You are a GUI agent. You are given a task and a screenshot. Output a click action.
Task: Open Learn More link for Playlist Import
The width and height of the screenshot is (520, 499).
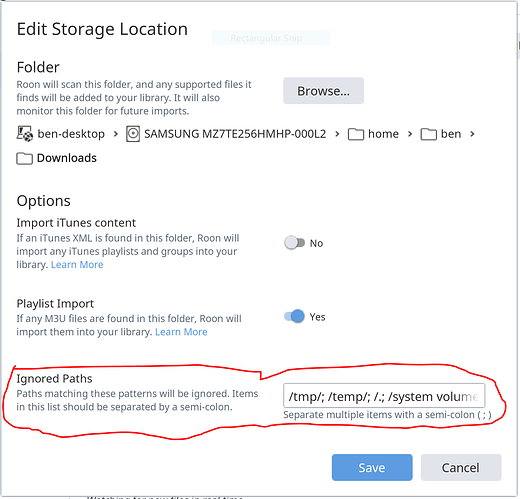pyautogui.click(x=181, y=332)
